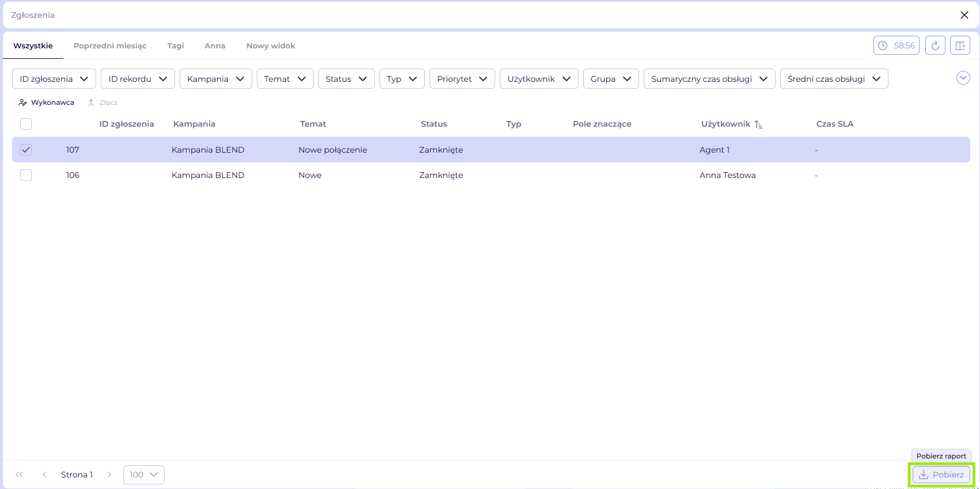Download report with the Pobierz button
Image resolution: width=980 pixels, height=489 pixels.
(941, 475)
